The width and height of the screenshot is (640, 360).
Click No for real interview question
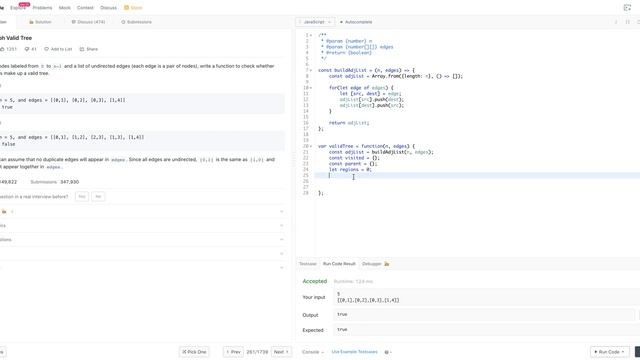point(98,197)
